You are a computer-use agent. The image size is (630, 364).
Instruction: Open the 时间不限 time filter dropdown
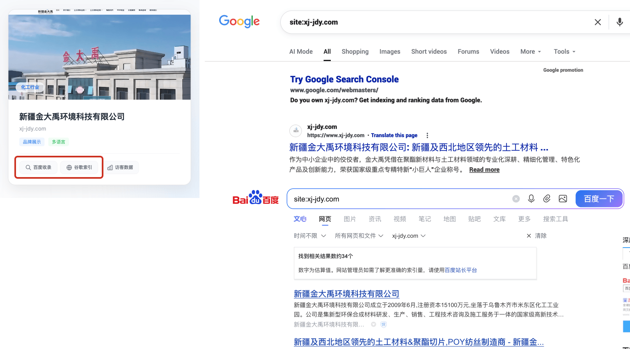coord(309,236)
